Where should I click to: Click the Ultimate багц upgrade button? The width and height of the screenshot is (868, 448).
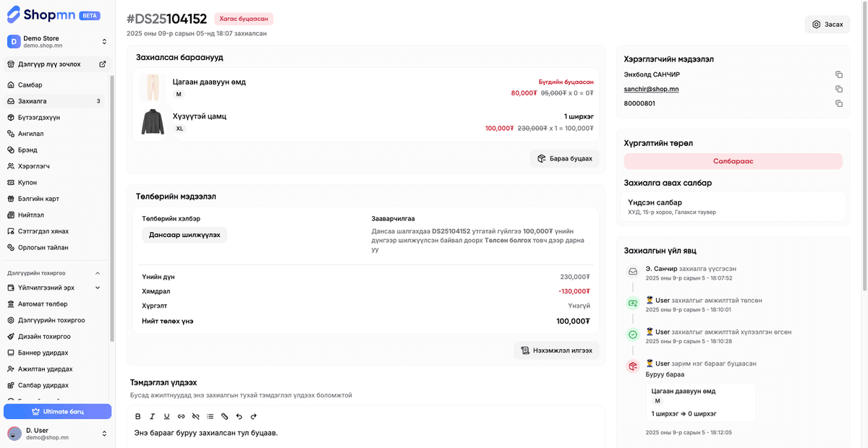(57, 411)
